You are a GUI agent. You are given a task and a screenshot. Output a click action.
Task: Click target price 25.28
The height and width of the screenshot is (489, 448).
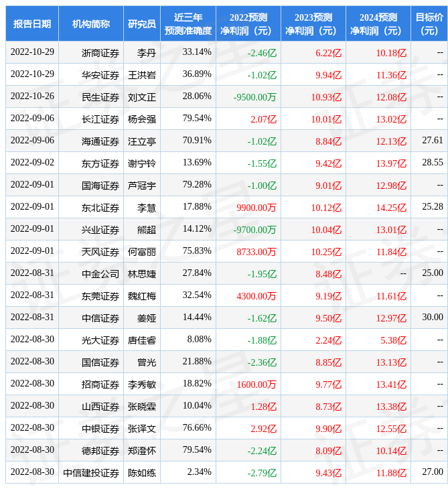(433, 206)
